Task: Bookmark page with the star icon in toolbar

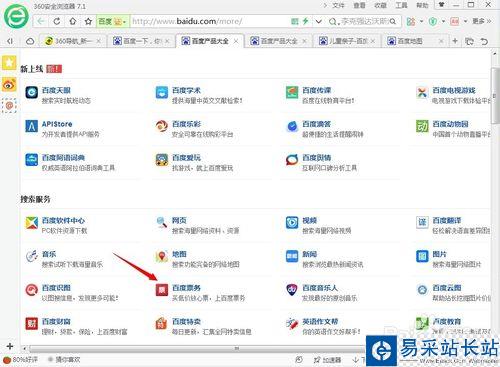Action: [88, 22]
